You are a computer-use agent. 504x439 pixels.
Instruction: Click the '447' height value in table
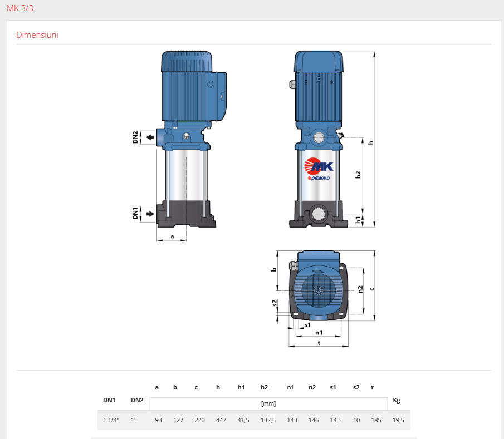click(x=221, y=420)
